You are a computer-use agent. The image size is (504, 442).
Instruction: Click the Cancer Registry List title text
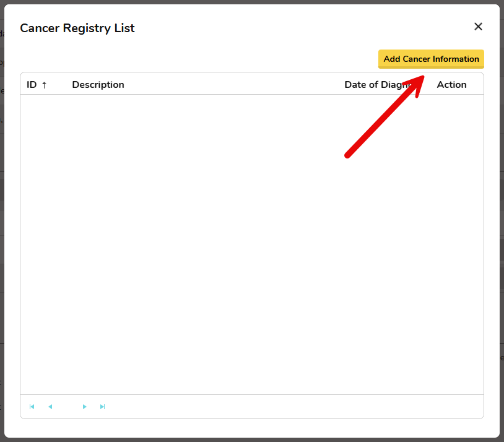[77, 28]
